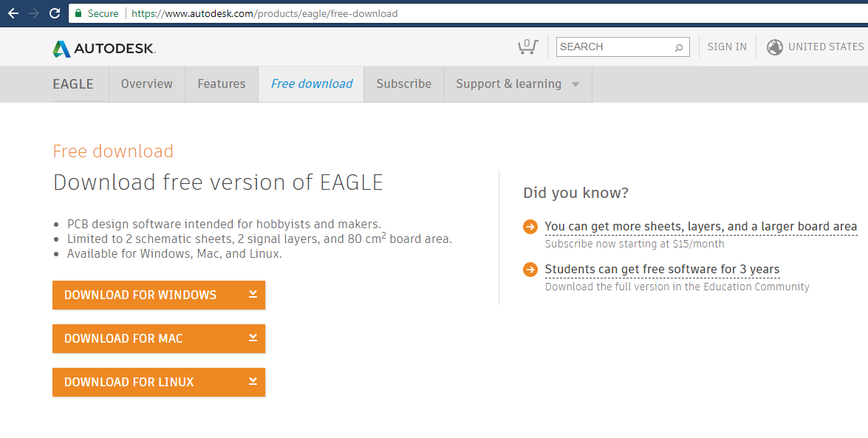Image resolution: width=868 pixels, height=438 pixels.
Task: Click the search magnifier icon
Action: pos(679,47)
